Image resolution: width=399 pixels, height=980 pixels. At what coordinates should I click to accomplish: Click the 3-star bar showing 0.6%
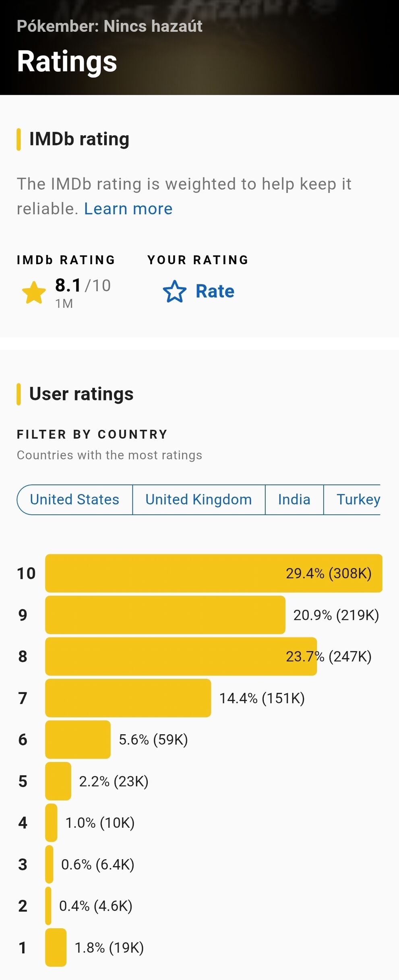click(49, 864)
